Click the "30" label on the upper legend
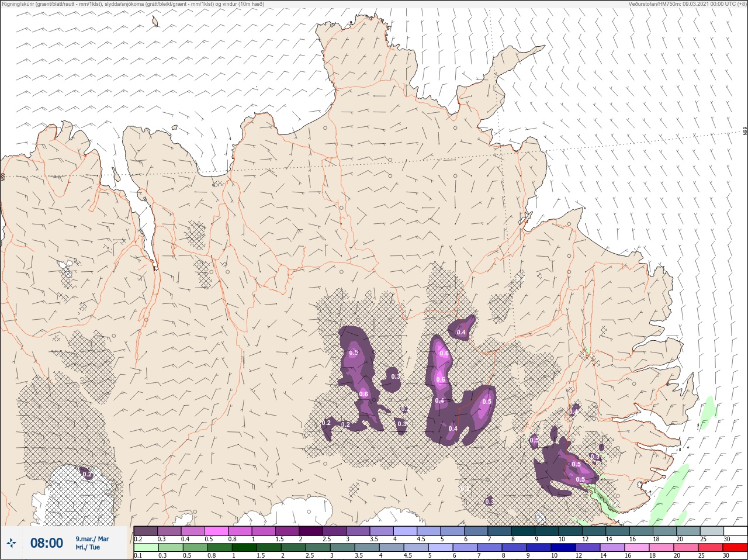The height and width of the screenshot is (560, 748). 726,539
